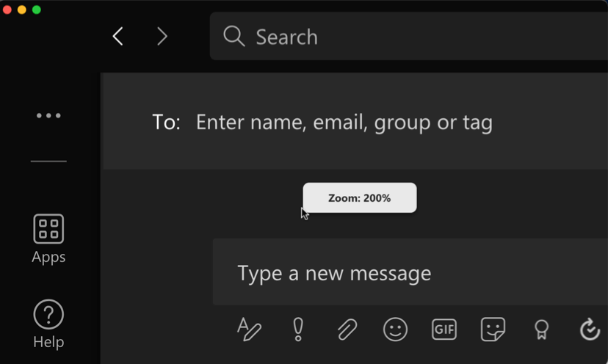
Task: Open the emoji picker
Action: pos(395,330)
